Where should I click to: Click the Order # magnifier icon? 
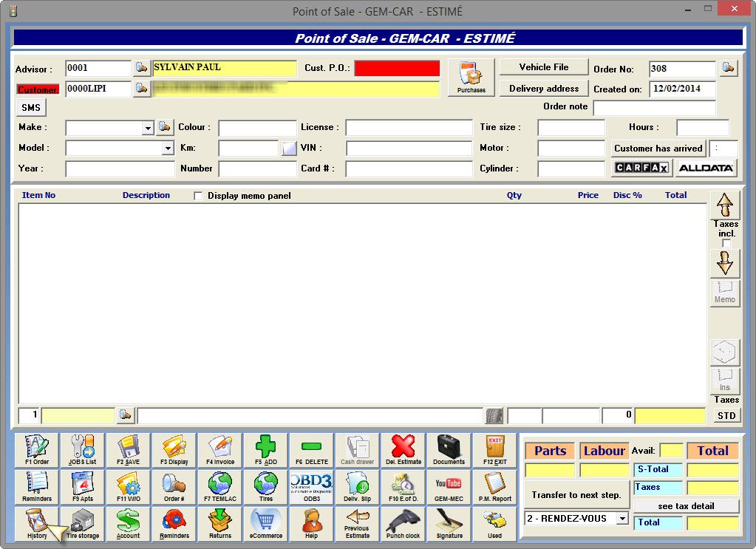tap(174, 487)
